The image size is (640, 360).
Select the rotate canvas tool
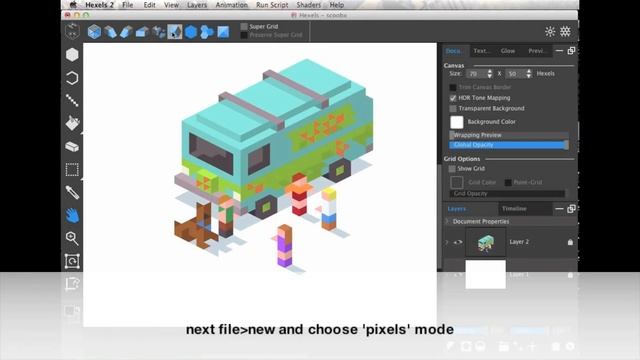click(x=72, y=261)
